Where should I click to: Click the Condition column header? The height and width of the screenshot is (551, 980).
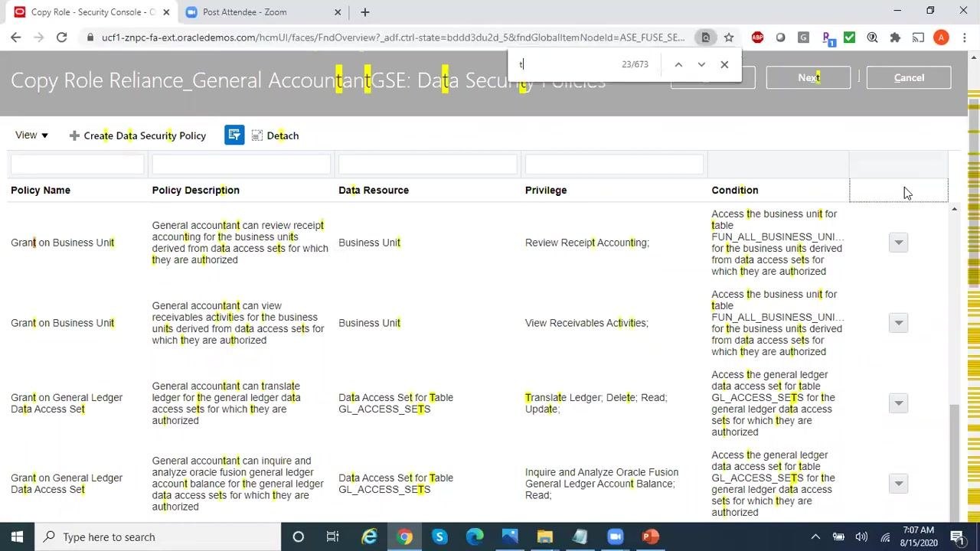coord(735,190)
